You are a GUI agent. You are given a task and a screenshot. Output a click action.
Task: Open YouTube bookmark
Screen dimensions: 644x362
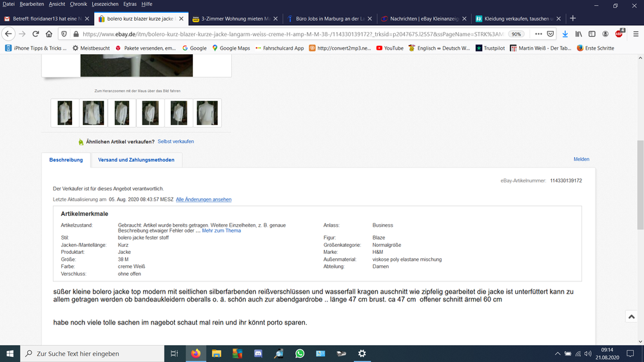tap(390, 48)
